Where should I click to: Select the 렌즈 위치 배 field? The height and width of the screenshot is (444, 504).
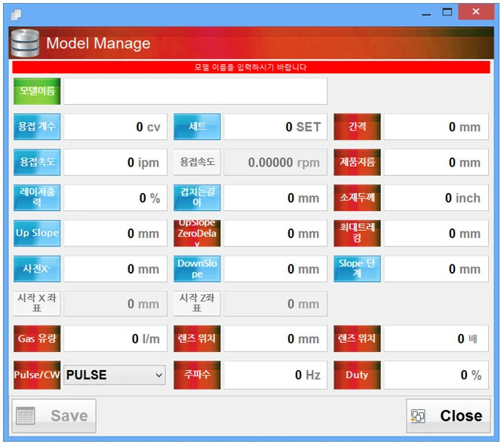(436, 338)
